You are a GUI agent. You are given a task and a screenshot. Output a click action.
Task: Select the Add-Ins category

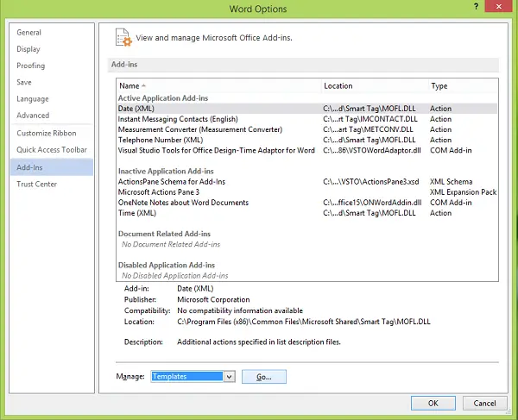[x=52, y=167]
